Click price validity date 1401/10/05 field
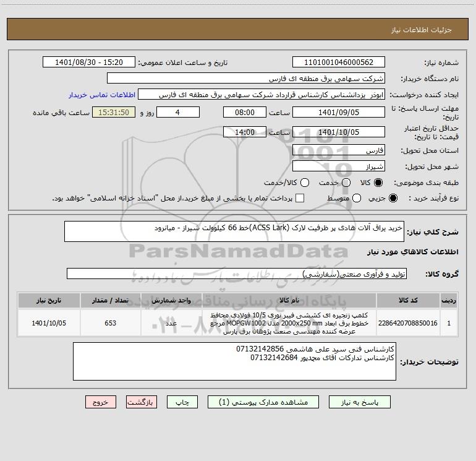The width and height of the screenshot is (476, 461). point(339,132)
